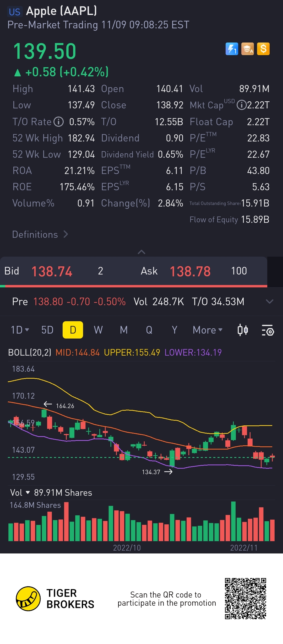
Task: Tap Close value 138.92
Action: point(170,105)
